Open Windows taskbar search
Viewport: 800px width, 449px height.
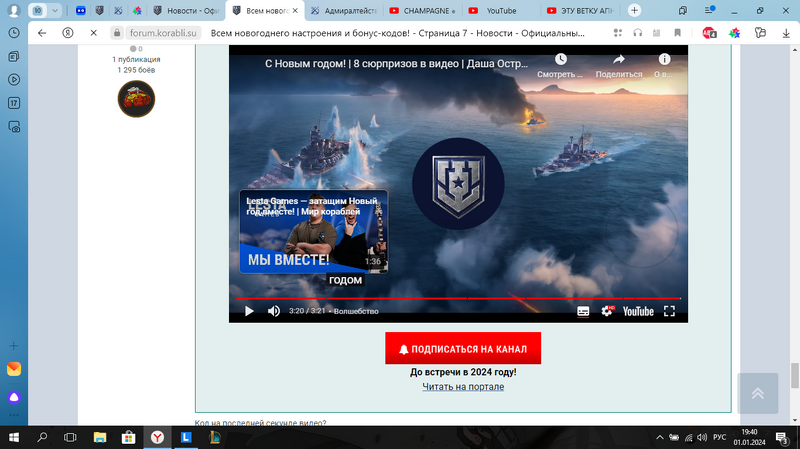[x=42, y=437]
